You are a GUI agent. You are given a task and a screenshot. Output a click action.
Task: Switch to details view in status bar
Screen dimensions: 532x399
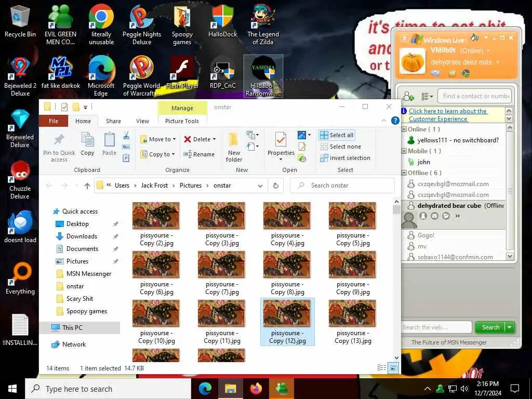(382, 368)
